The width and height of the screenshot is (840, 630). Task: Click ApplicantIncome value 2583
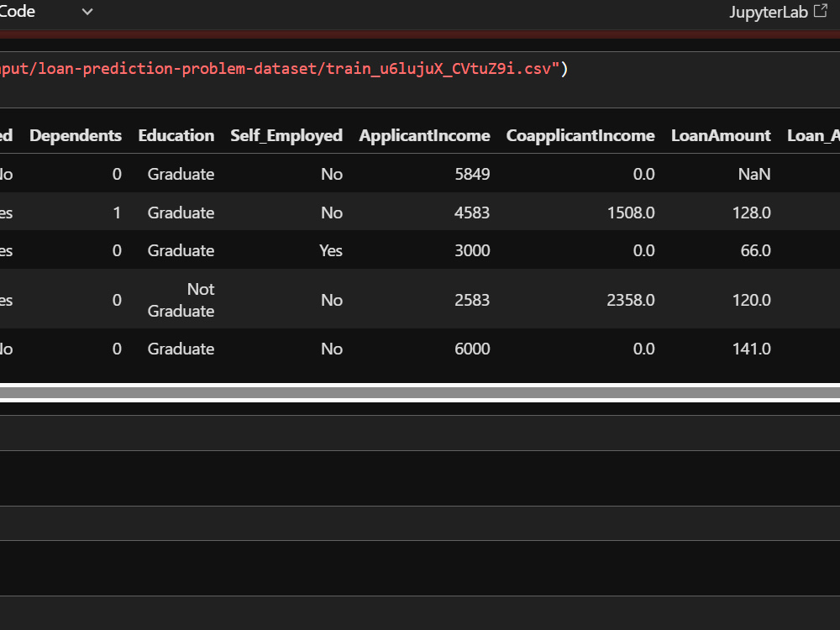tap(472, 300)
